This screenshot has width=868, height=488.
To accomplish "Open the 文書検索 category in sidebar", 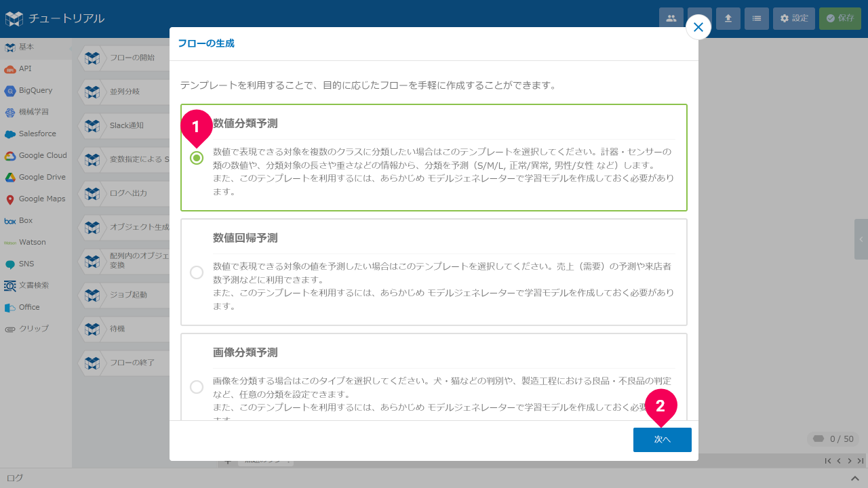I will click(x=36, y=286).
